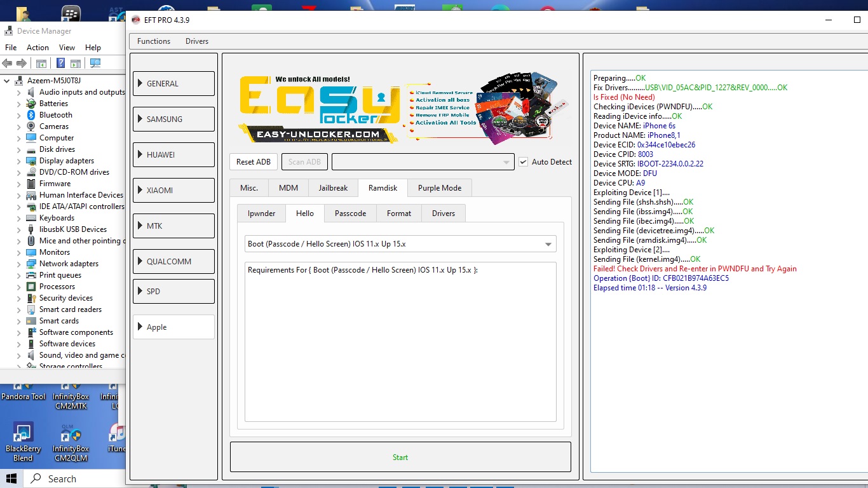Select the Format sub-tab
The width and height of the screenshot is (868, 488).
[399, 213]
